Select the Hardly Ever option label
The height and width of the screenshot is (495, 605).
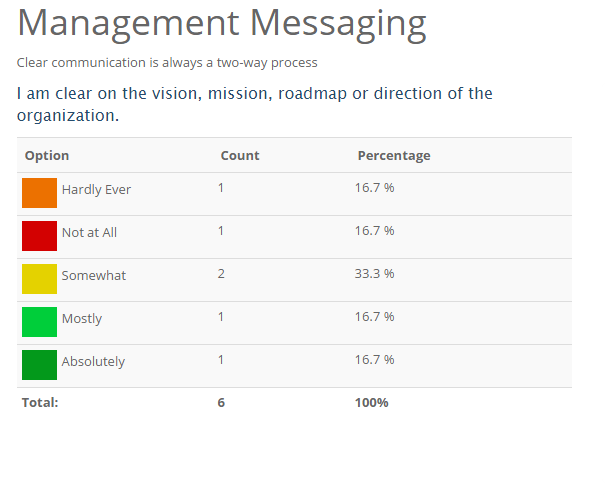(96, 190)
